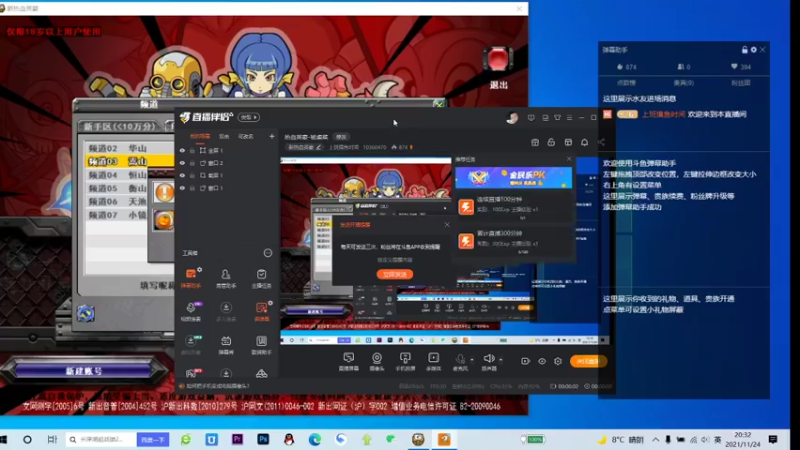
Task: Open the room assistant tool icon
Action: pyautogui.click(x=226, y=278)
